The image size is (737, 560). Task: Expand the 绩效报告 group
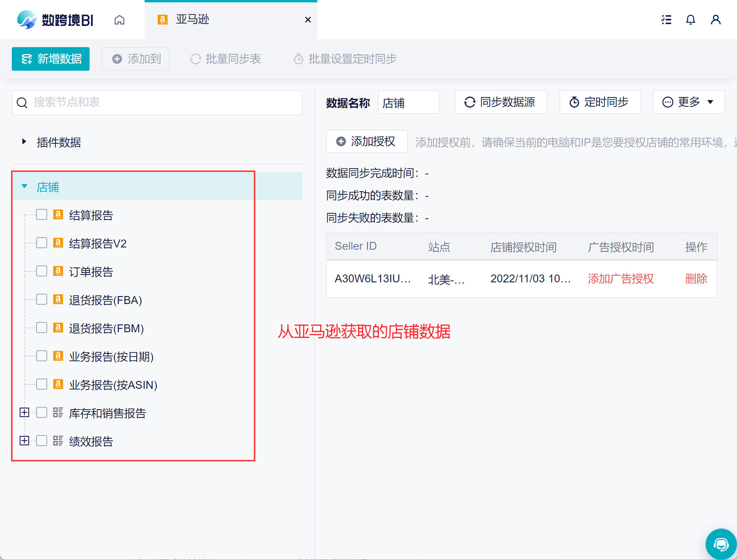[x=24, y=441]
